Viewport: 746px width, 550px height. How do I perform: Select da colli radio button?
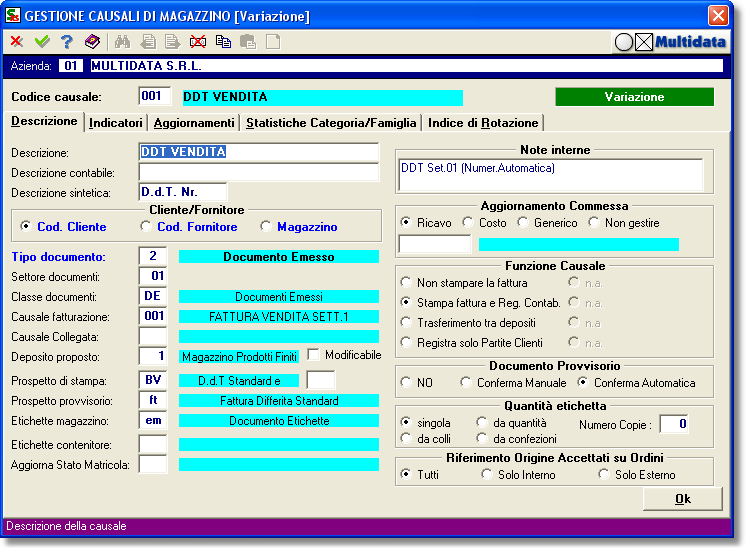click(x=405, y=438)
